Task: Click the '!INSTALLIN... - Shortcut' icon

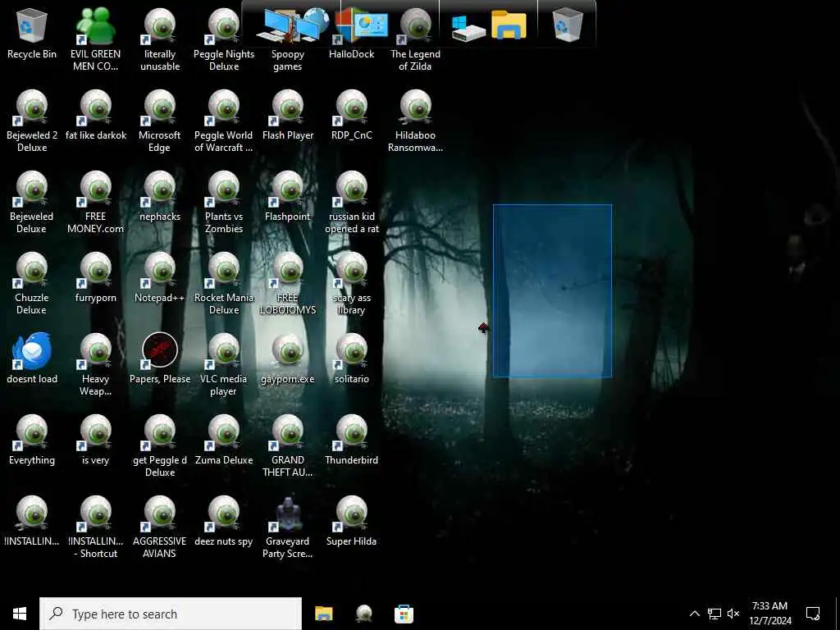Action: point(95,527)
